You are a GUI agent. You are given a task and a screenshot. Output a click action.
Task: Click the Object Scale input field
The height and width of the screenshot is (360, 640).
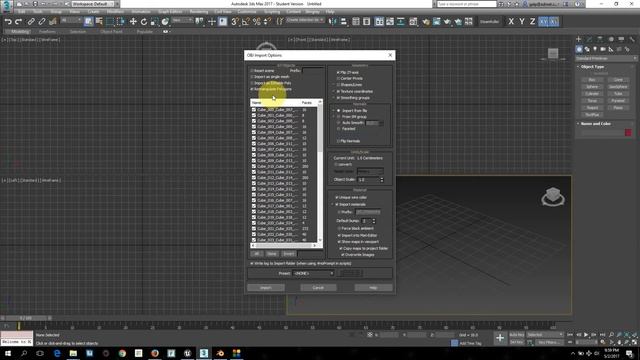click(x=369, y=180)
